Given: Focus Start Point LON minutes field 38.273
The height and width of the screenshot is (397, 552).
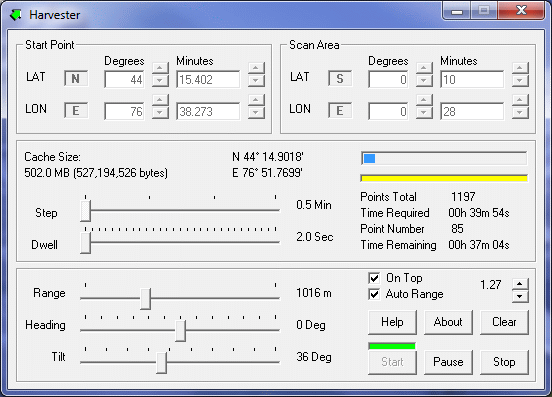Looking at the screenshot, I should pyautogui.click(x=208, y=112).
